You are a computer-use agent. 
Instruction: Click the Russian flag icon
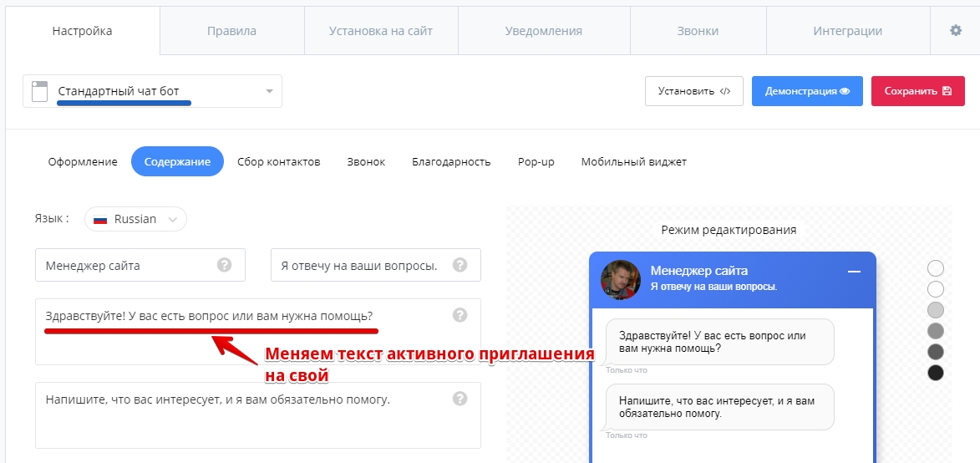click(x=100, y=219)
